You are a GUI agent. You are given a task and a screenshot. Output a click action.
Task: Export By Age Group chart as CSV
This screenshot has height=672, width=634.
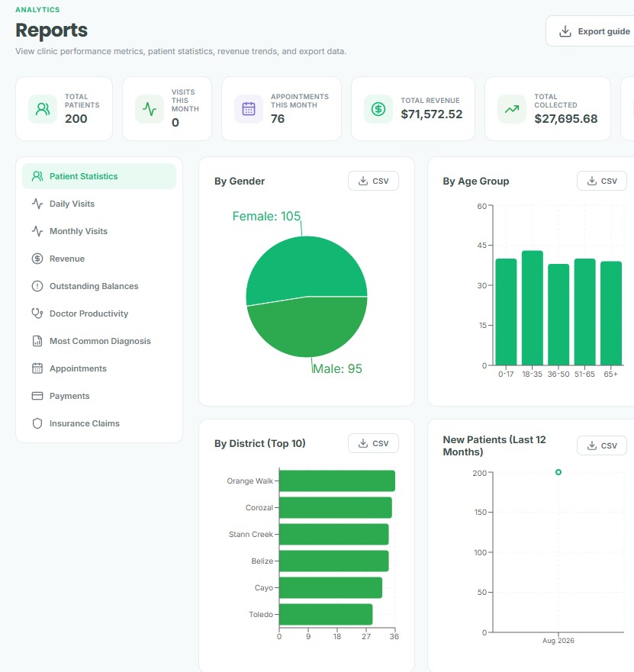[x=602, y=181]
